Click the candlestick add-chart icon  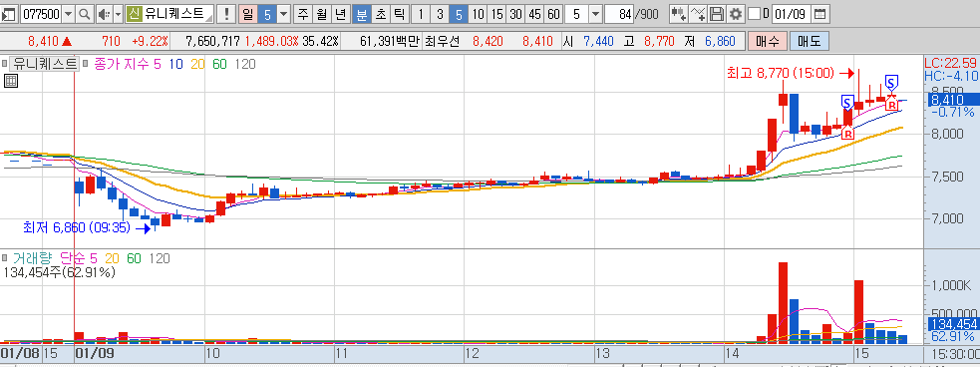click(x=679, y=14)
